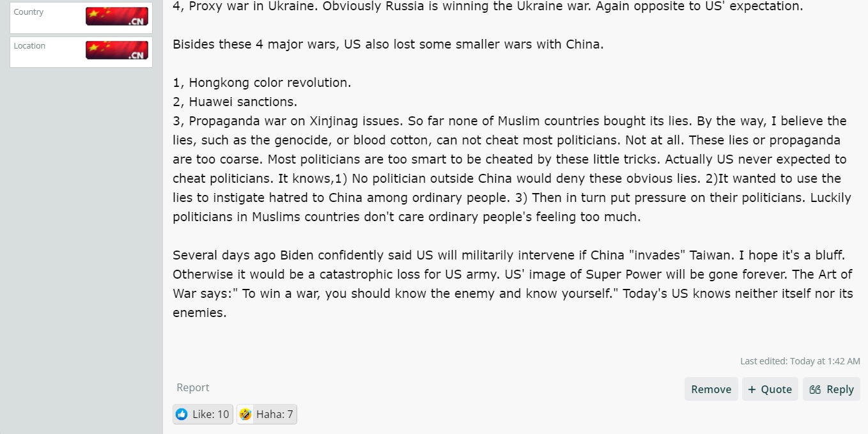Click the Last edited timestamp
Screen dimensions: 868x434
click(800, 361)
